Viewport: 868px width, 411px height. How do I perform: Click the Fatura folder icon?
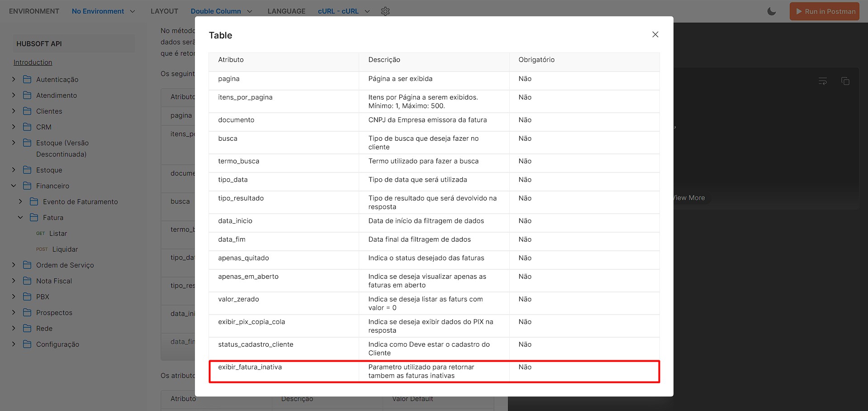pos(34,217)
